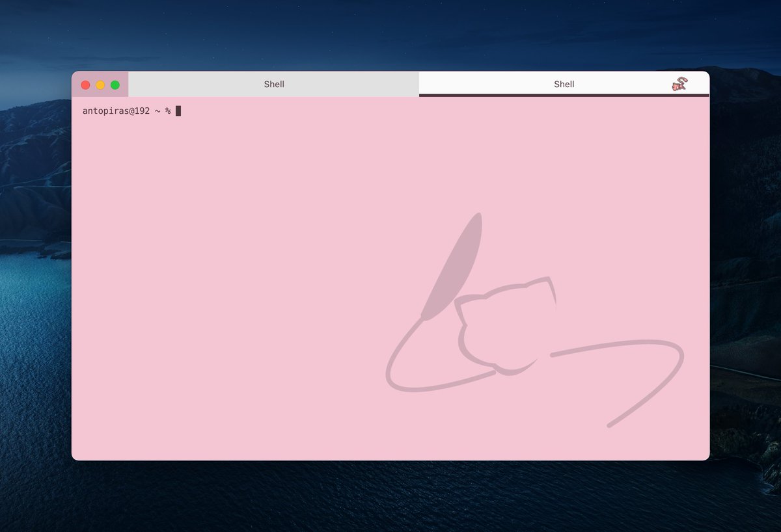Image resolution: width=781 pixels, height=532 pixels.
Task: Click the tilde symbol in the shell prompt
Action: (x=156, y=111)
